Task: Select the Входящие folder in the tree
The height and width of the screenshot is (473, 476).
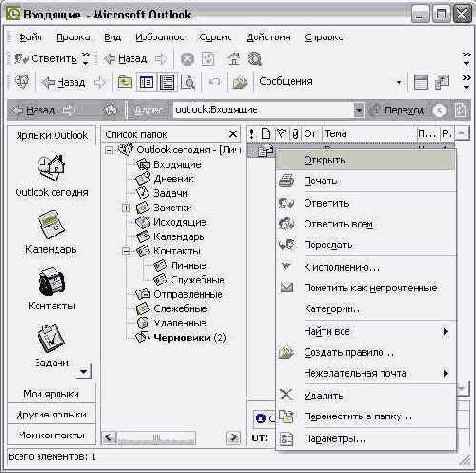Action: click(x=177, y=164)
